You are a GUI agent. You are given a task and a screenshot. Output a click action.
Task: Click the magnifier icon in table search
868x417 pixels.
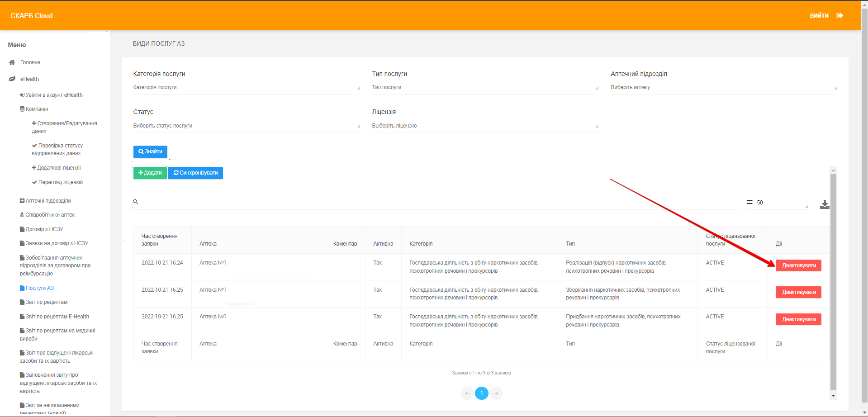(136, 202)
